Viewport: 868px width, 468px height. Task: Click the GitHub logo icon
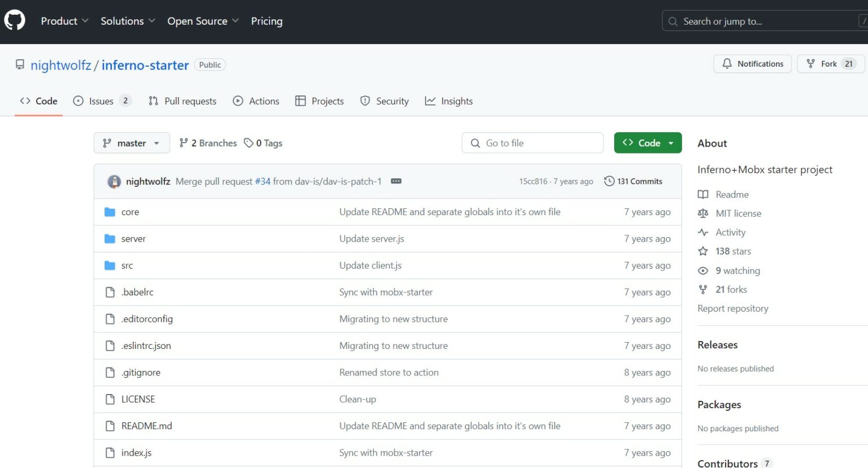pyautogui.click(x=14, y=20)
